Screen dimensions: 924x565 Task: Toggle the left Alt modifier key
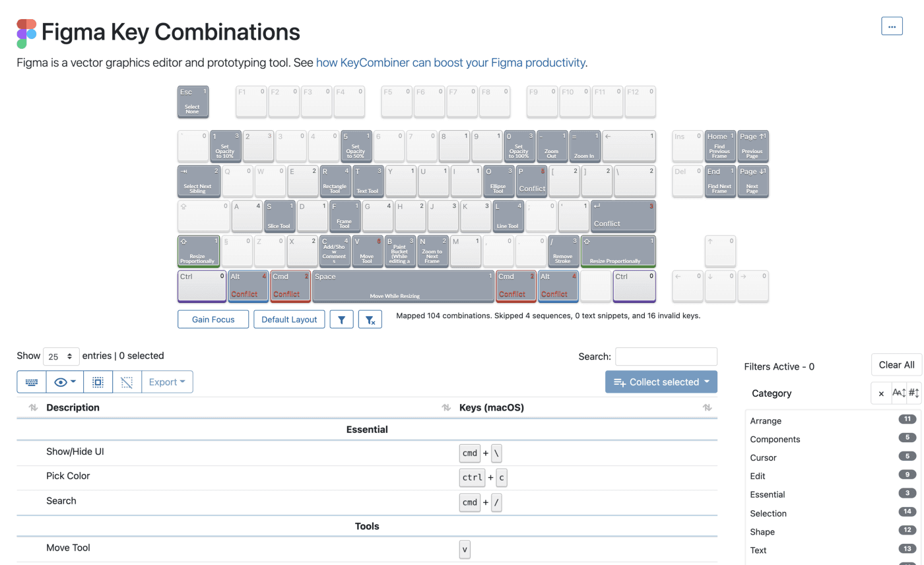(249, 286)
